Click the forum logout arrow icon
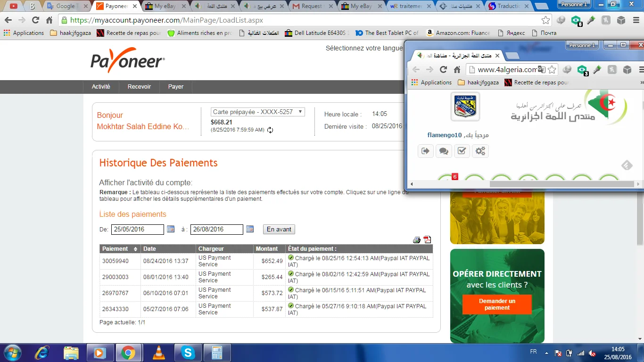644x362 pixels. pos(426,151)
